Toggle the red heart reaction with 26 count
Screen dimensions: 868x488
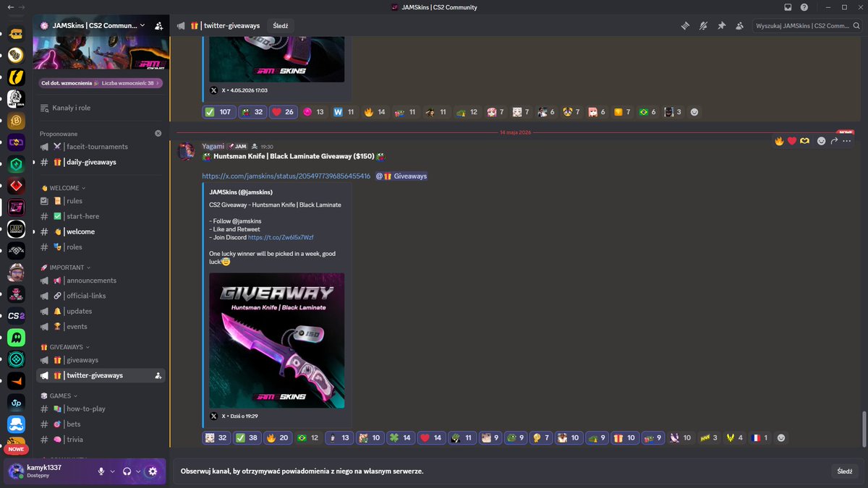pos(282,112)
